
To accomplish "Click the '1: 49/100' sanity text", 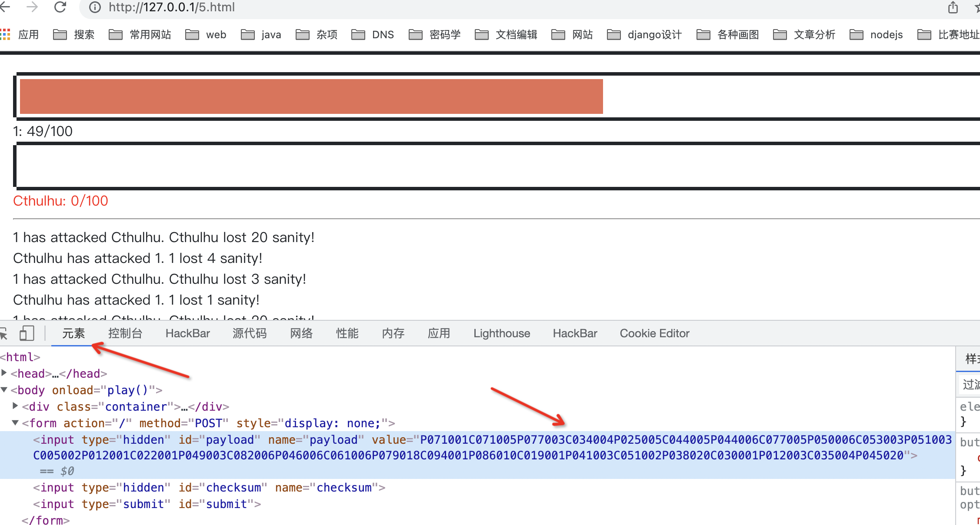I will tap(43, 131).
